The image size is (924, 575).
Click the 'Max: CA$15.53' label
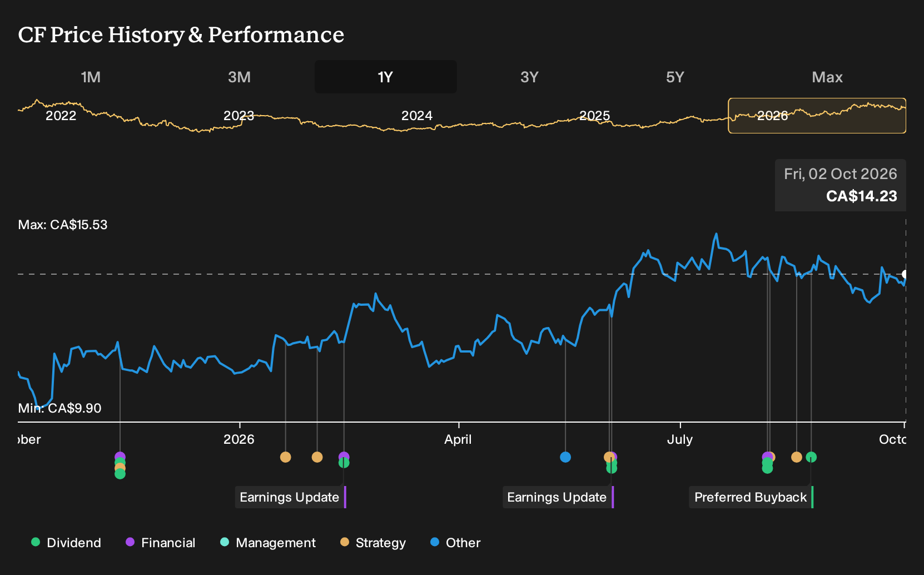coord(63,225)
